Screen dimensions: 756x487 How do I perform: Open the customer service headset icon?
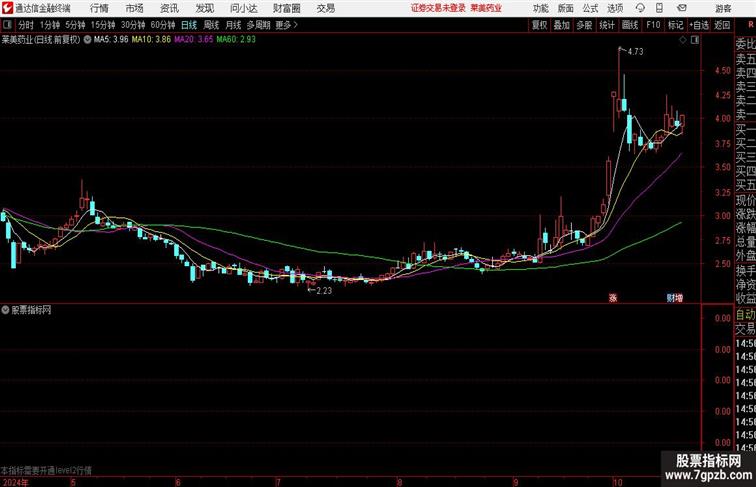[x=640, y=8]
